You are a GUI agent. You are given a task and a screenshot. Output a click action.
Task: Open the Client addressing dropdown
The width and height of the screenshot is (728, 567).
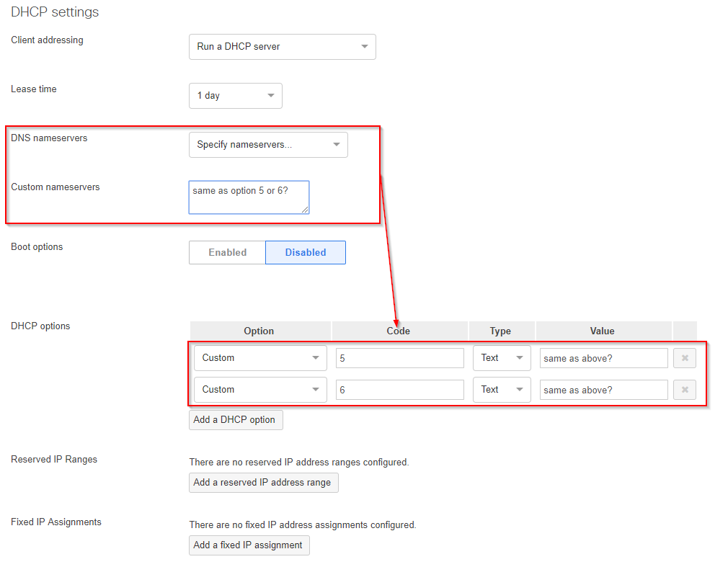click(x=282, y=47)
